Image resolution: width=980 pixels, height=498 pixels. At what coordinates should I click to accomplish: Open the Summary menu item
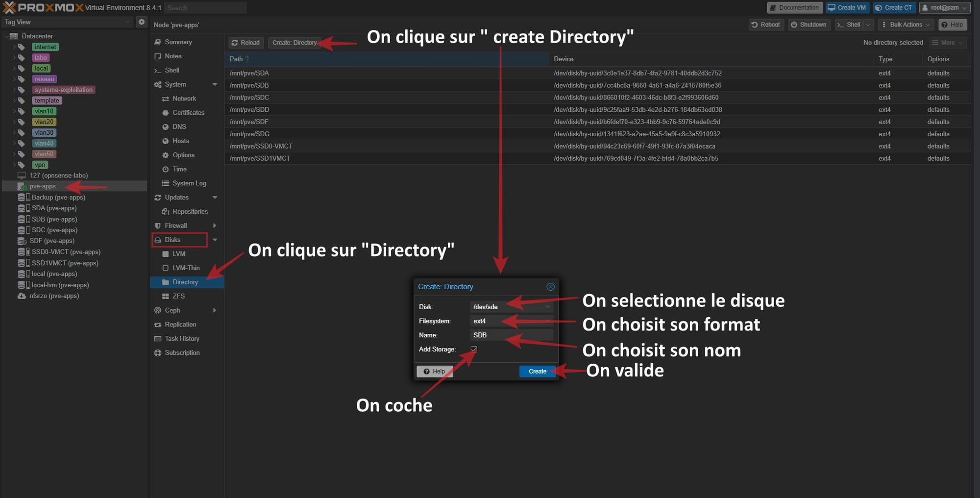point(178,42)
